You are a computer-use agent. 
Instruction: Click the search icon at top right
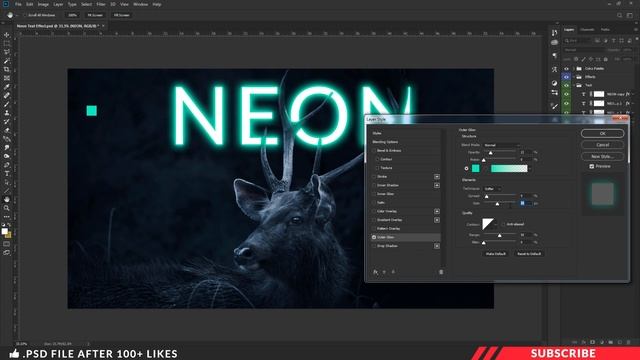(x=620, y=15)
